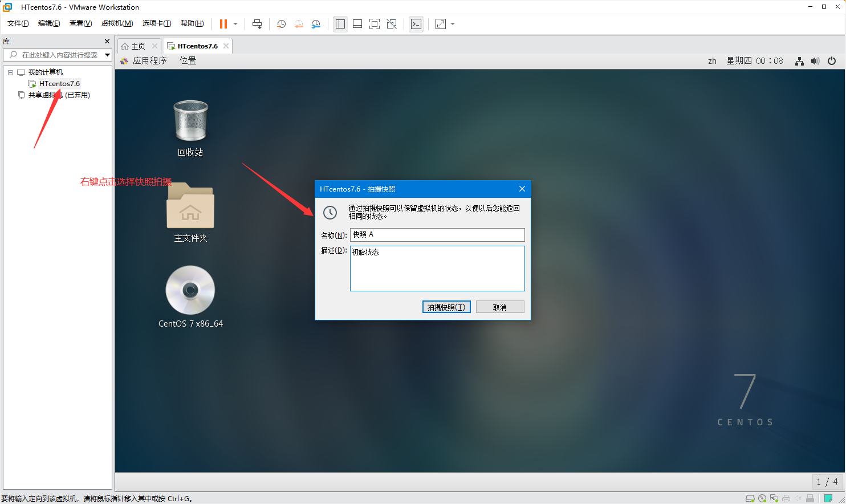The height and width of the screenshot is (504, 846).
Task: Enter full screen mode icon
Action: click(x=375, y=24)
